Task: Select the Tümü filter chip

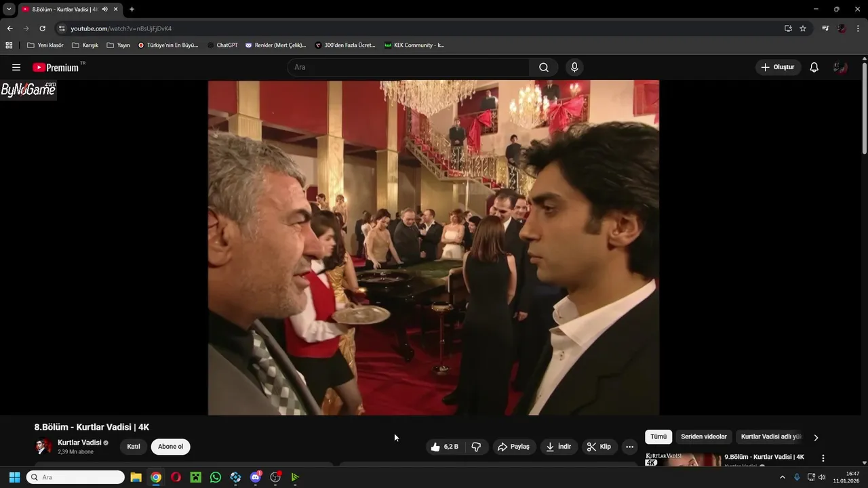Action: coord(658,437)
